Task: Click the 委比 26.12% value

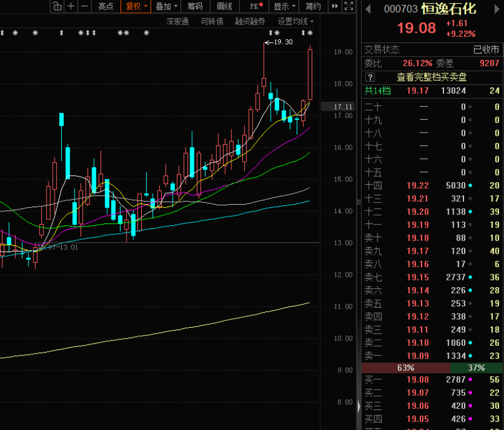Action: coord(417,63)
